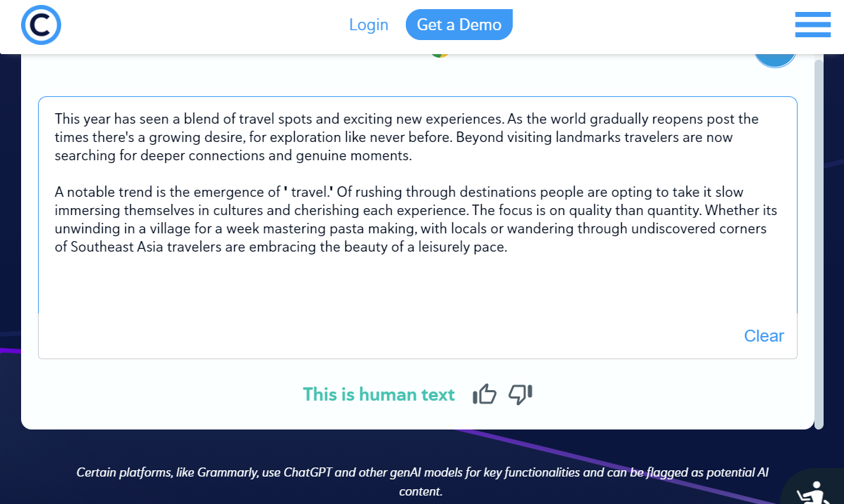The height and width of the screenshot is (504, 844).
Task: Click the partially hidden Chrome-colored icon
Action: (x=440, y=55)
